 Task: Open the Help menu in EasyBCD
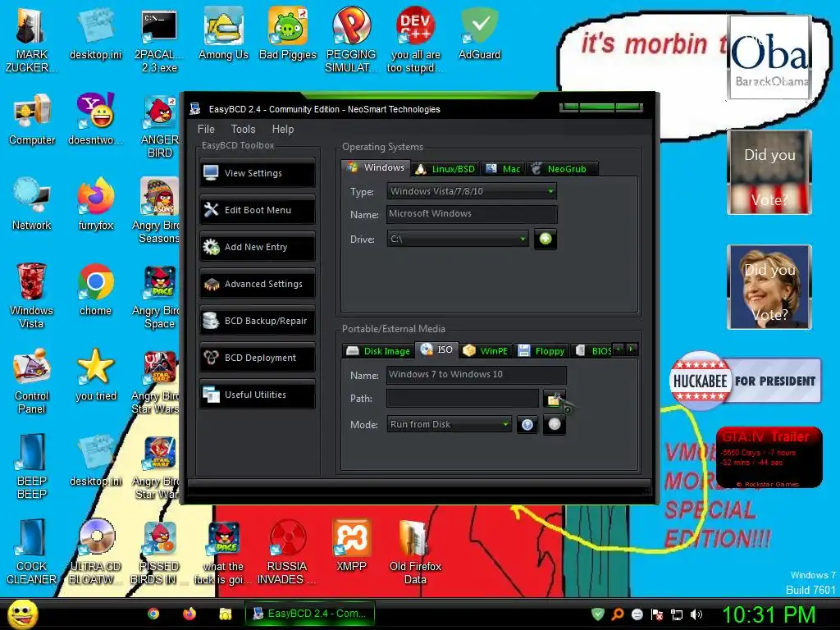click(283, 129)
